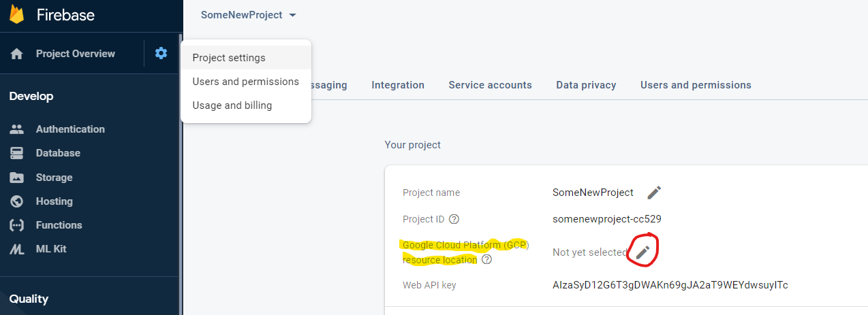Choose Users and permissions menu entry
This screenshot has width=868, height=315.
click(246, 82)
